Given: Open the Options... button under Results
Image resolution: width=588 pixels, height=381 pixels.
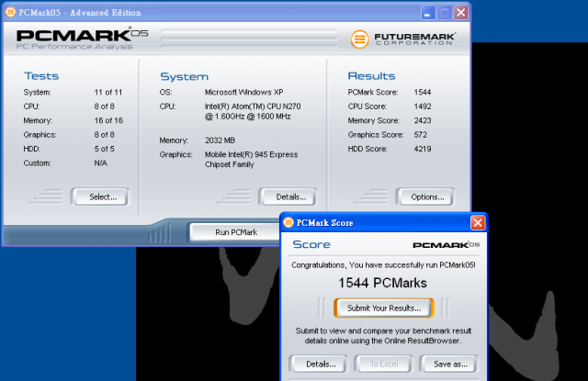Looking at the screenshot, I should (x=424, y=196).
